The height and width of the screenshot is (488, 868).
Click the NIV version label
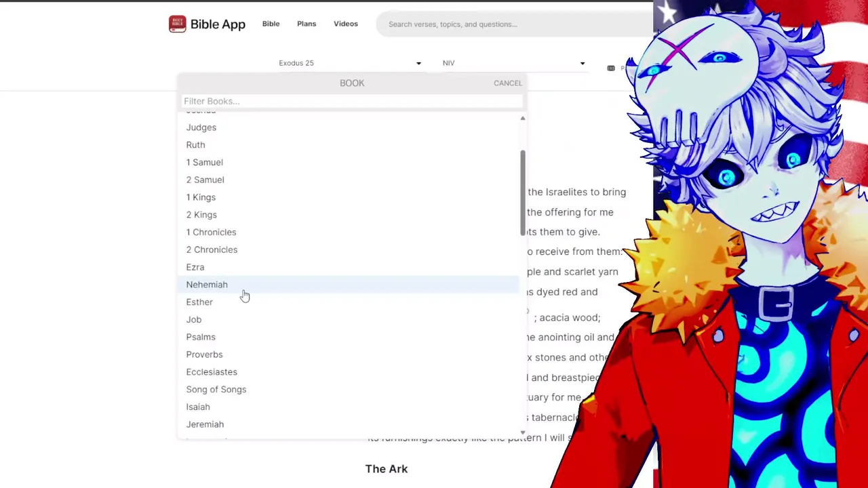[448, 63]
